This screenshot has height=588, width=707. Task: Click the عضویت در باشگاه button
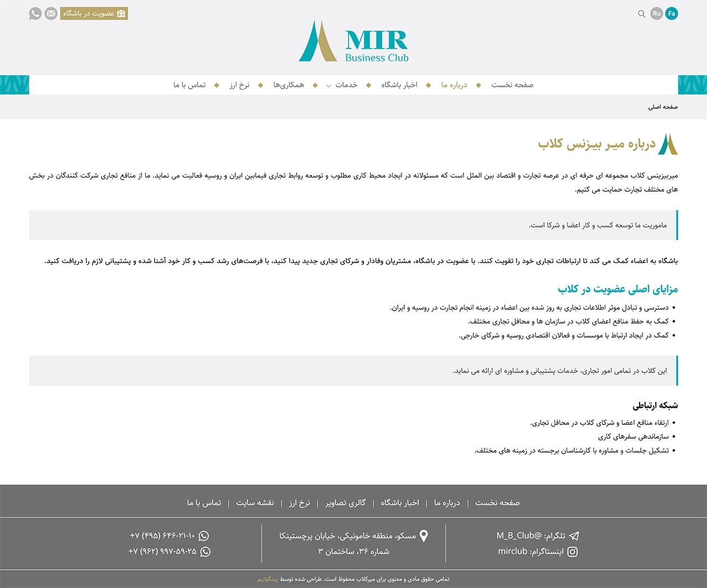point(94,13)
